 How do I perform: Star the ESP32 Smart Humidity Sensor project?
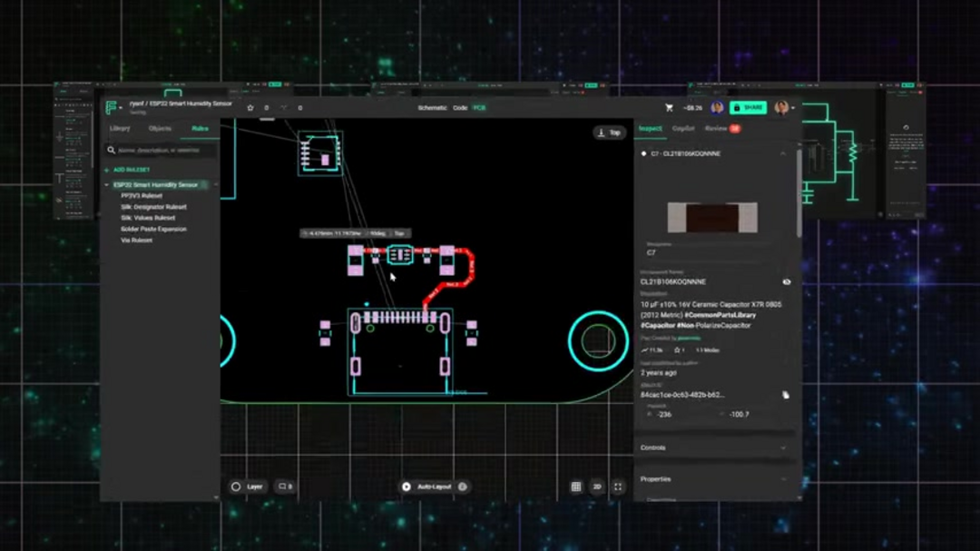[x=250, y=107]
